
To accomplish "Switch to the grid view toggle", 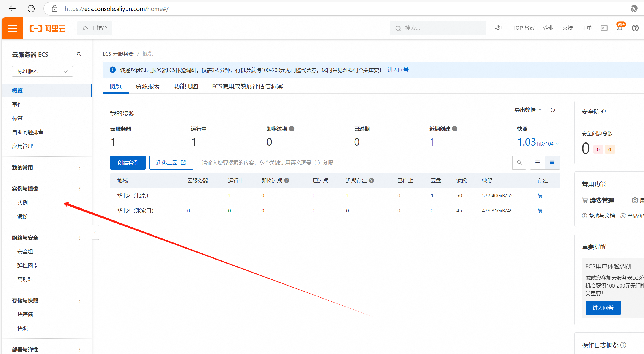I will (552, 163).
